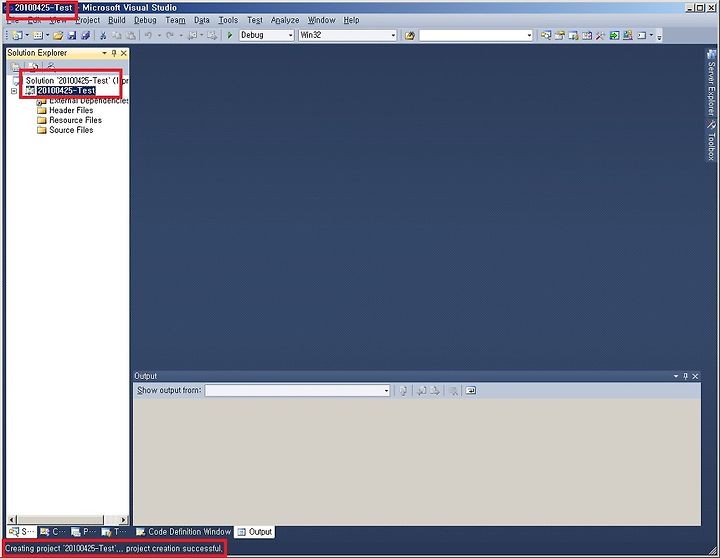Toggle auto-hide pin on Solution Explorer panel
The image size is (720, 558).
[x=114, y=53]
